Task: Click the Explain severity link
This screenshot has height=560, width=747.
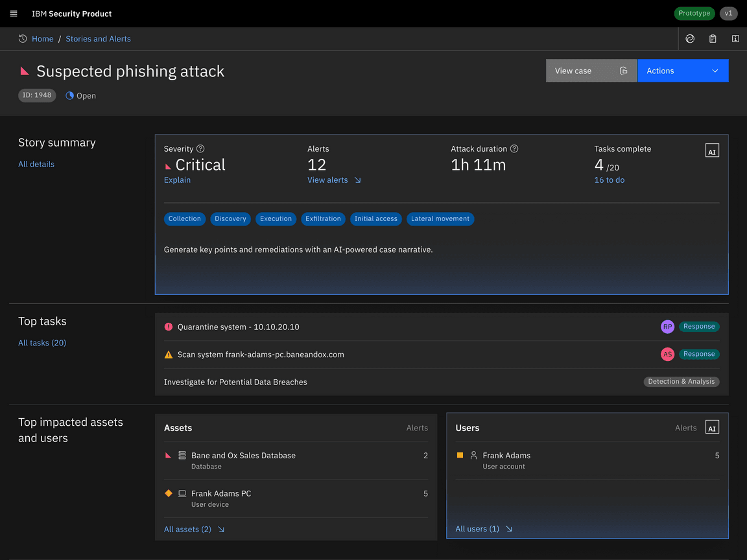Action: (177, 180)
